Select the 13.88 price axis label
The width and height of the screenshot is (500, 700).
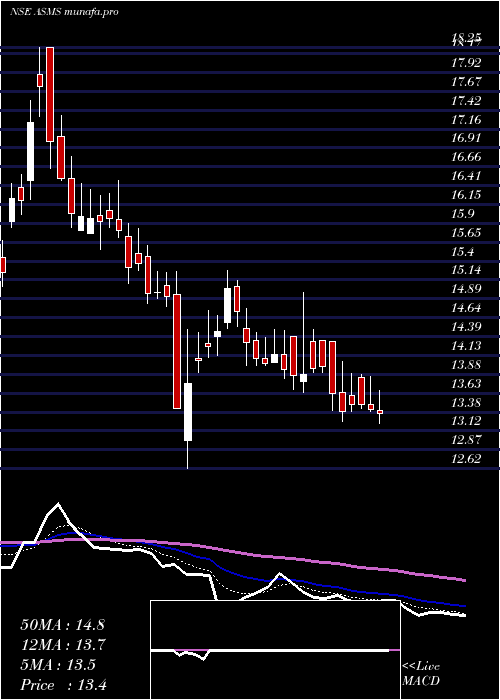[x=466, y=365]
